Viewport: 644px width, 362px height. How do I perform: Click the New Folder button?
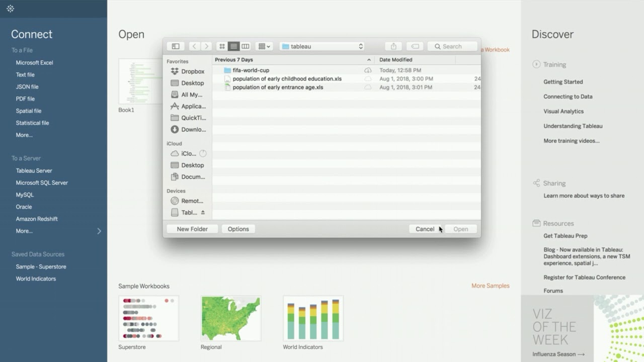[x=192, y=229]
